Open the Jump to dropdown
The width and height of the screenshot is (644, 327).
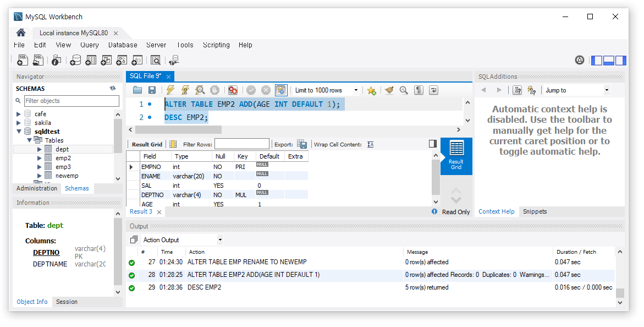607,90
